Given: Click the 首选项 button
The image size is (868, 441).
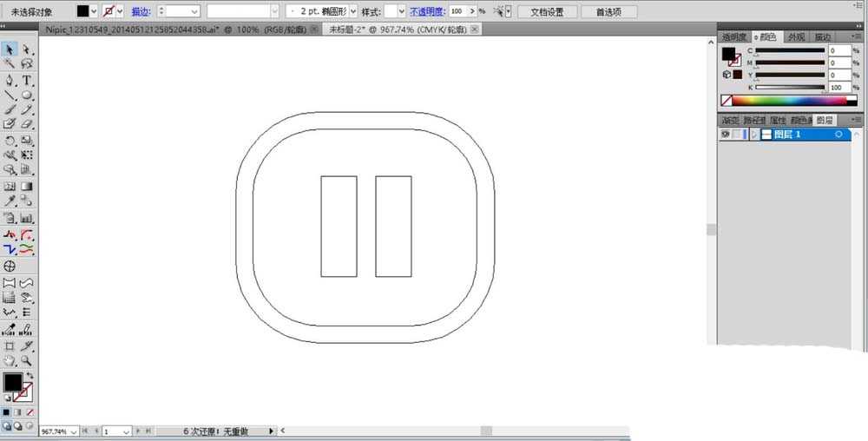Looking at the screenshot, I should tap(608, 11).
